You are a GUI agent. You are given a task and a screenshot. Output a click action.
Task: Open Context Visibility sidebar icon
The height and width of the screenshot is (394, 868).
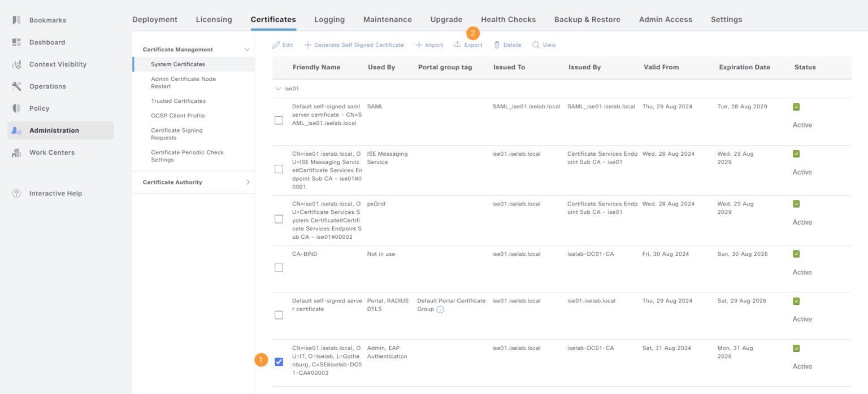tap(16, 64)
